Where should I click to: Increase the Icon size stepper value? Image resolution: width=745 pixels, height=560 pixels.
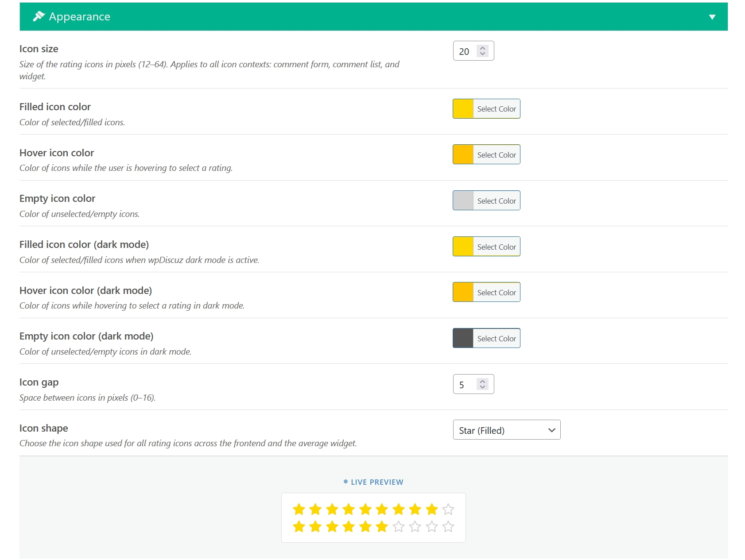point(482,48)
